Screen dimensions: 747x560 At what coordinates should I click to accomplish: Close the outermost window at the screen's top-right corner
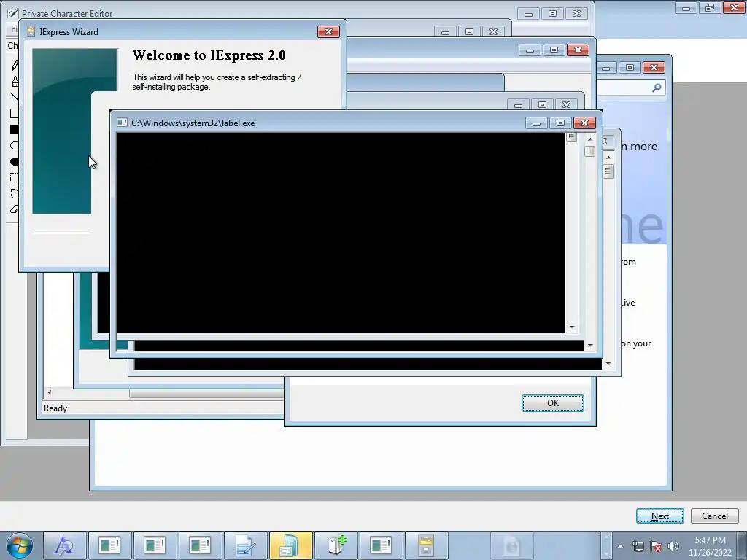tap(734, 7)
